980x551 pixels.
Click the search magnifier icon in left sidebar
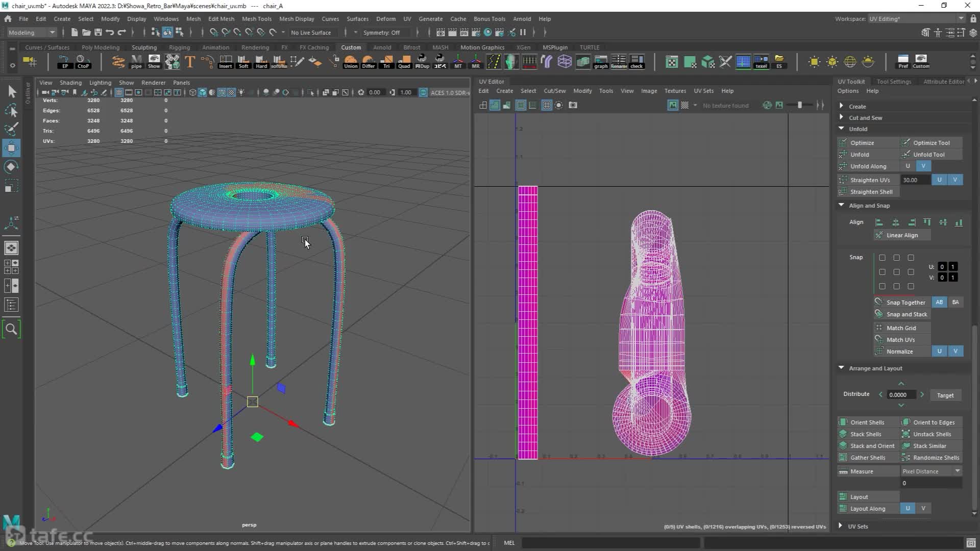(x=11, y=329)
